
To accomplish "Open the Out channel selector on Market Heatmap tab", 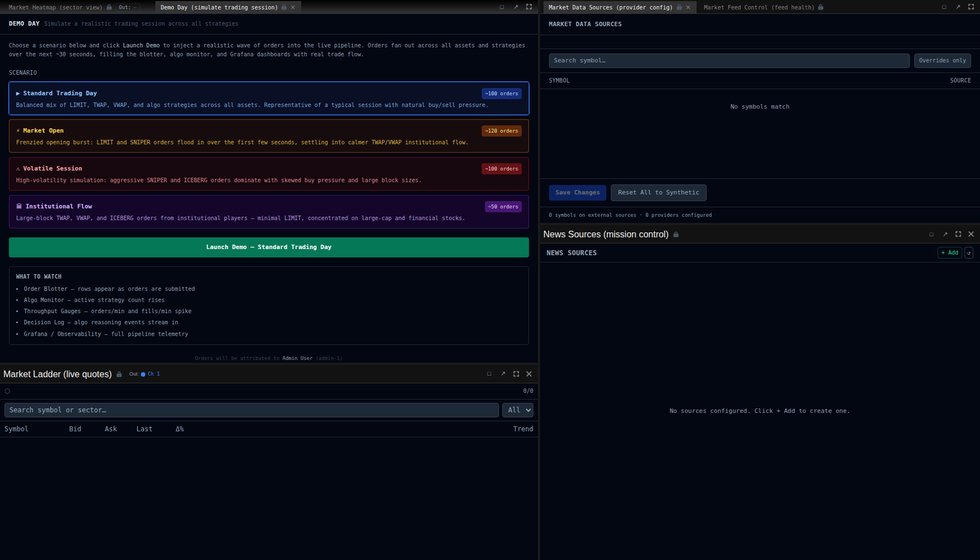I will coord(128,7).
